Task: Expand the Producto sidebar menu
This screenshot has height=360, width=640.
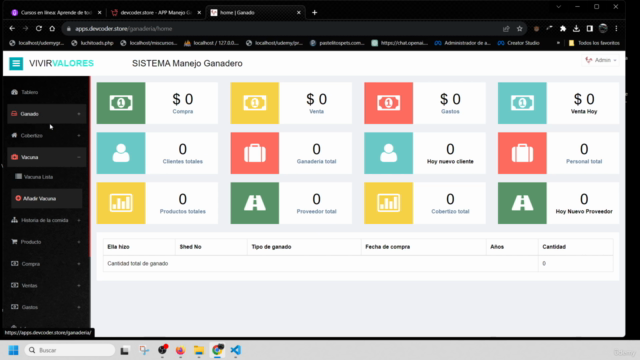Action: click(46, 242)
